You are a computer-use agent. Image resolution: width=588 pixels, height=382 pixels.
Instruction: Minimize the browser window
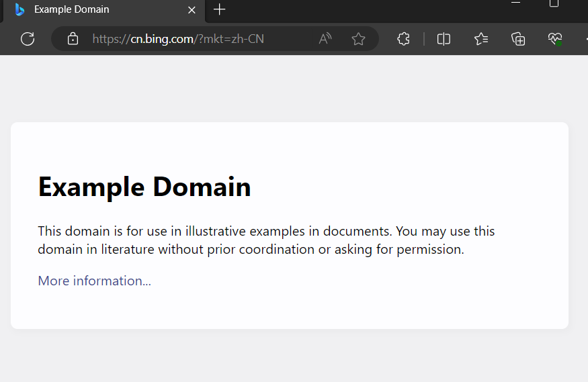[515, 4]
